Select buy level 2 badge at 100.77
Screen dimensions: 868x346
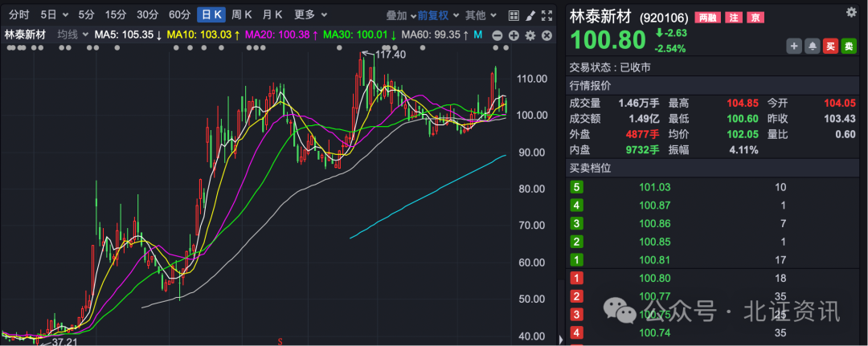pyautogui.click(x=577, y=296)
